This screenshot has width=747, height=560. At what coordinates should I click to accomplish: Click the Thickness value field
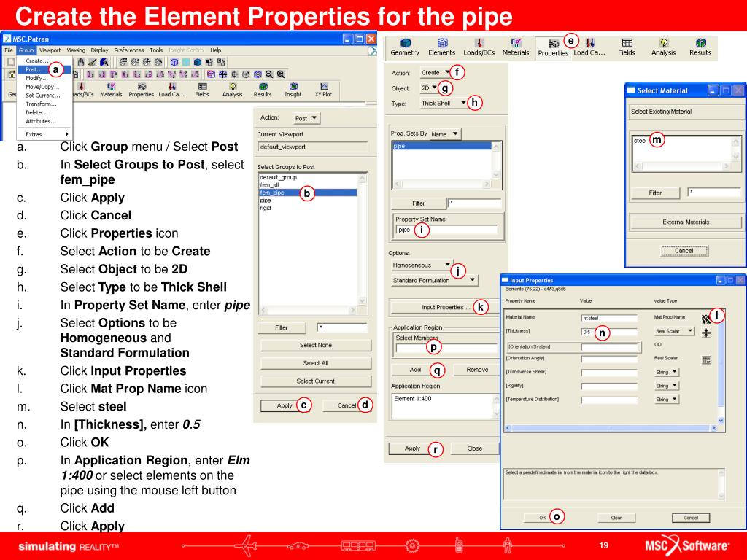coord(609,332)
